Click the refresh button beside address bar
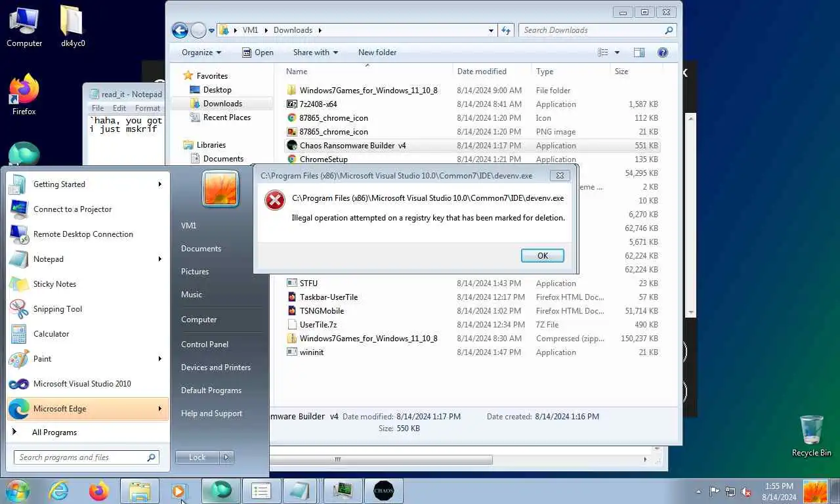This screenshot has height=504, width=840. [506, 30]
